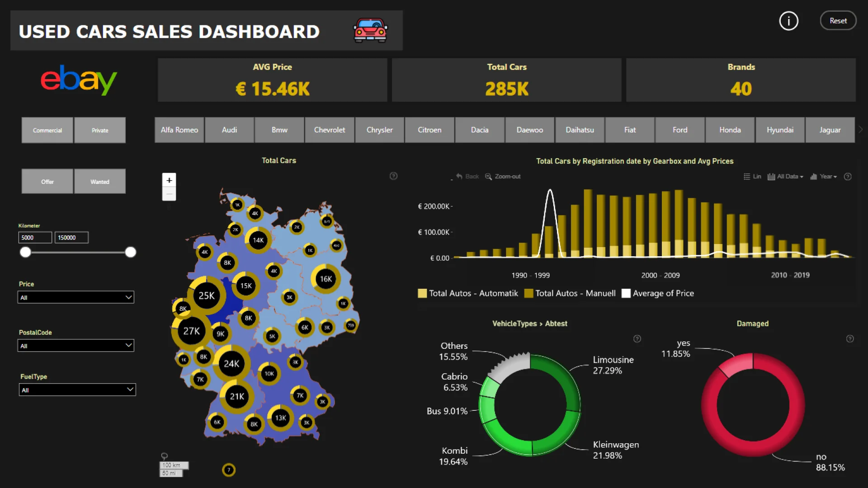
Task: Select the 16K map cluster bubble
Action: tap(325, 279)
